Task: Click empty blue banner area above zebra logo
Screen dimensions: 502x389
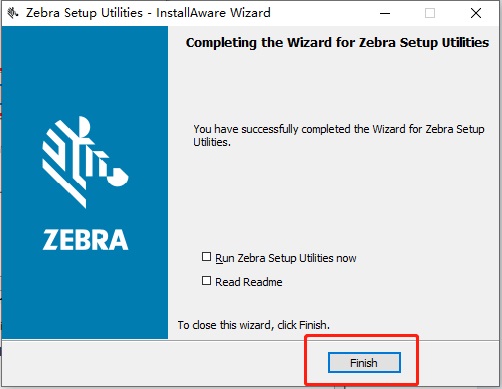Action: point(85,70)
